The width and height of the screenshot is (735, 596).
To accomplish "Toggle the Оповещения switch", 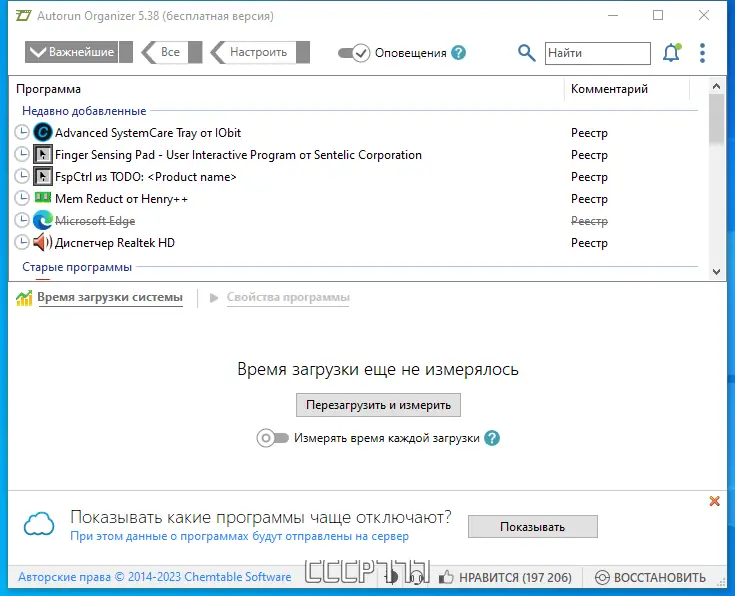I will coord(354,53).
